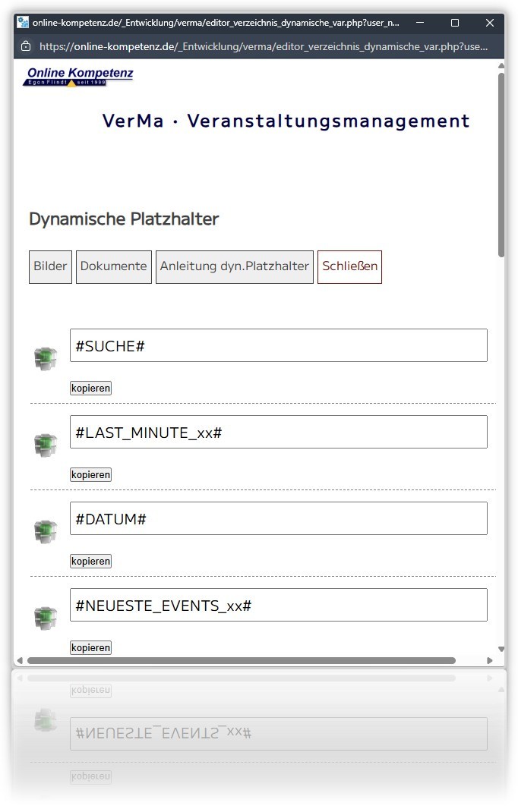Viewport: 518px width, 812px height.
Task: Click the green icon beside #NEUESTE_EVENTS_xx#
Action: 46,618
